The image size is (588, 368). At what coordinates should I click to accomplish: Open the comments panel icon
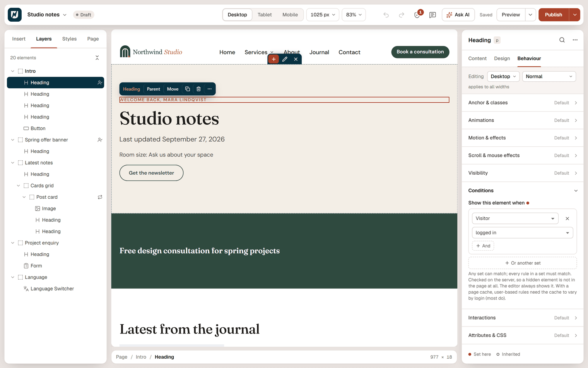(x=432, y=15)
